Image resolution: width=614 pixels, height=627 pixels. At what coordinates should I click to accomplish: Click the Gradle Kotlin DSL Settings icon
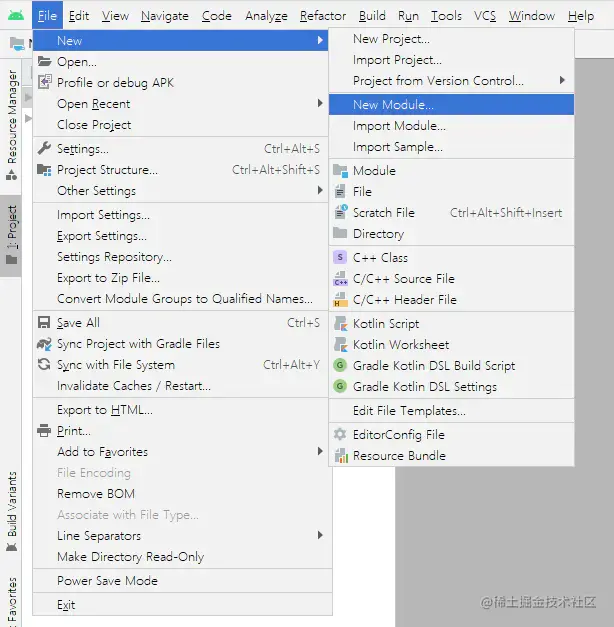tap(340, 386)
